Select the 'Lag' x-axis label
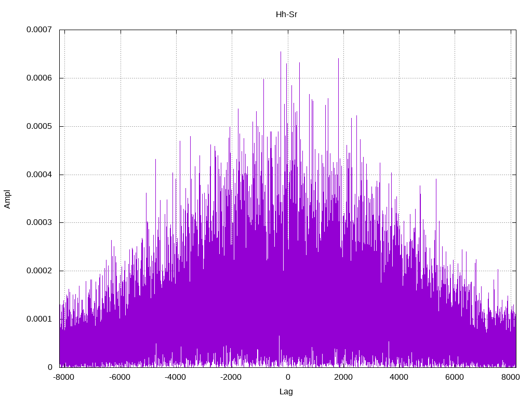This screenshot has height=399, width=532. pos(286,392)
